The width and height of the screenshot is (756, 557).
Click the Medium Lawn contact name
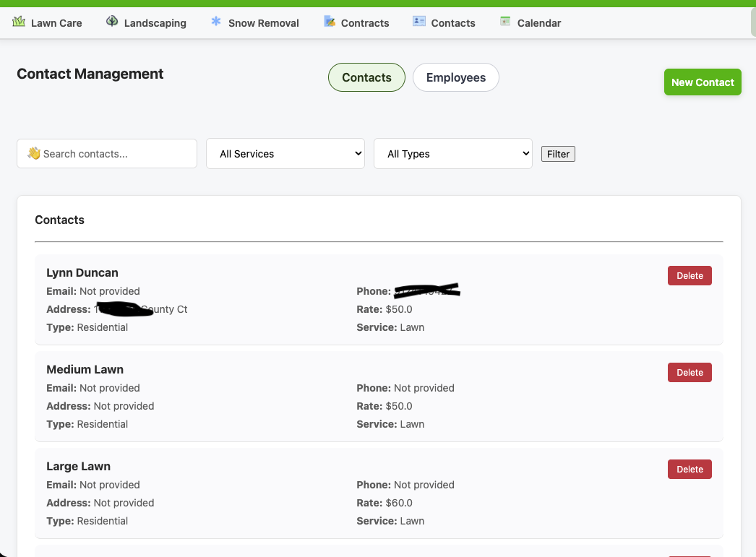click(85, 370)
